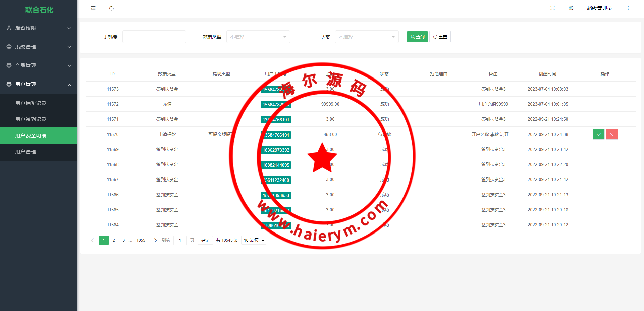The width and height of the screenshot is (644, 311).
Task: Click the 手机号 input field
Action: tap(154, 37)
